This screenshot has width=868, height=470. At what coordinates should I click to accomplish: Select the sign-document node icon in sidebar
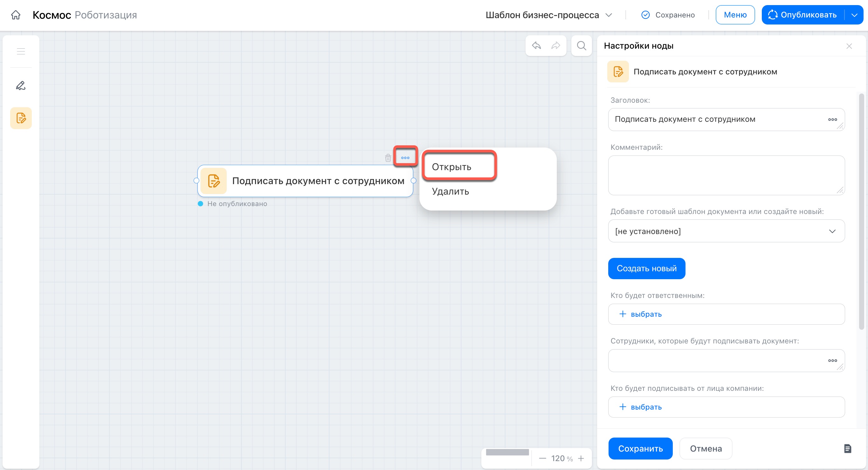[x=21, y=118]
